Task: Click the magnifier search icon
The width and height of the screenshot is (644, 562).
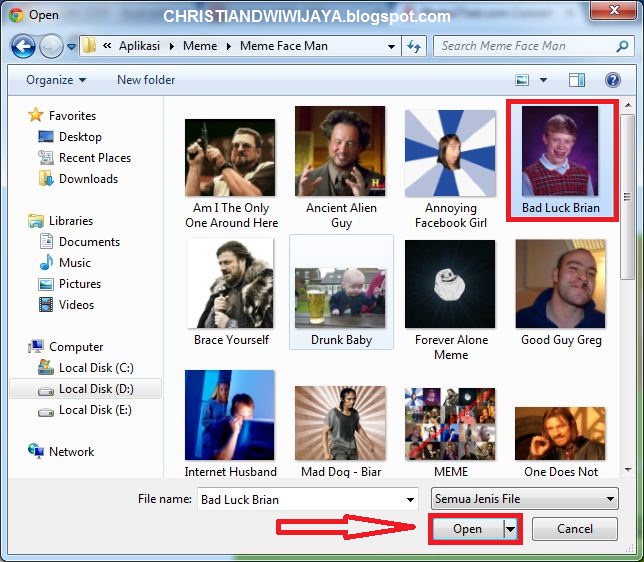Action: (623, 46)
